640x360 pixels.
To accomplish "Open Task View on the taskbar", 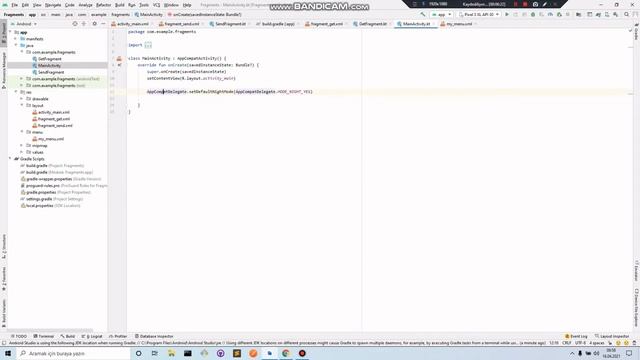I will (x=155, y=353).
